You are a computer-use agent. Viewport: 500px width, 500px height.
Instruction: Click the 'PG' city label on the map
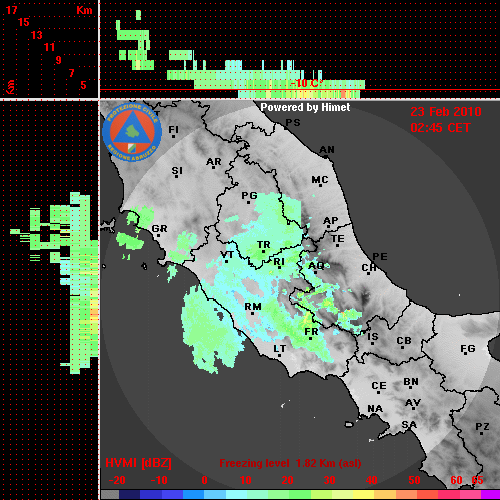tap(249, 196)
